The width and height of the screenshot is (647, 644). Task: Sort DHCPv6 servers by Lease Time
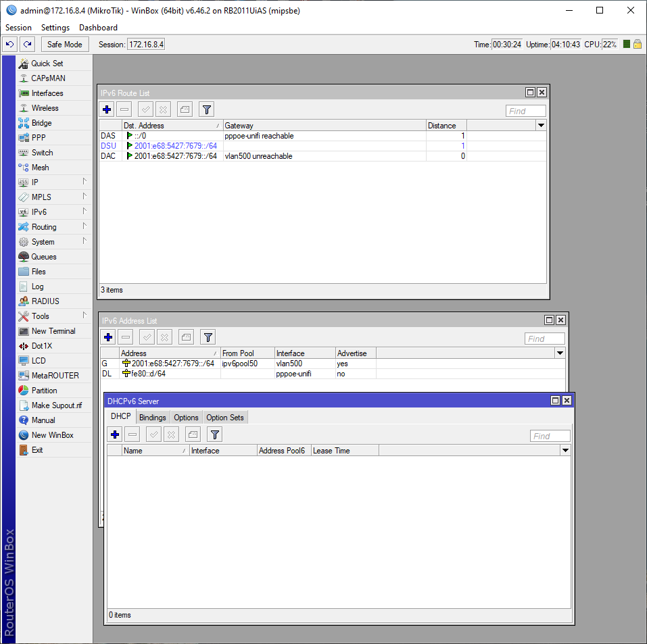tap(345, 451)
